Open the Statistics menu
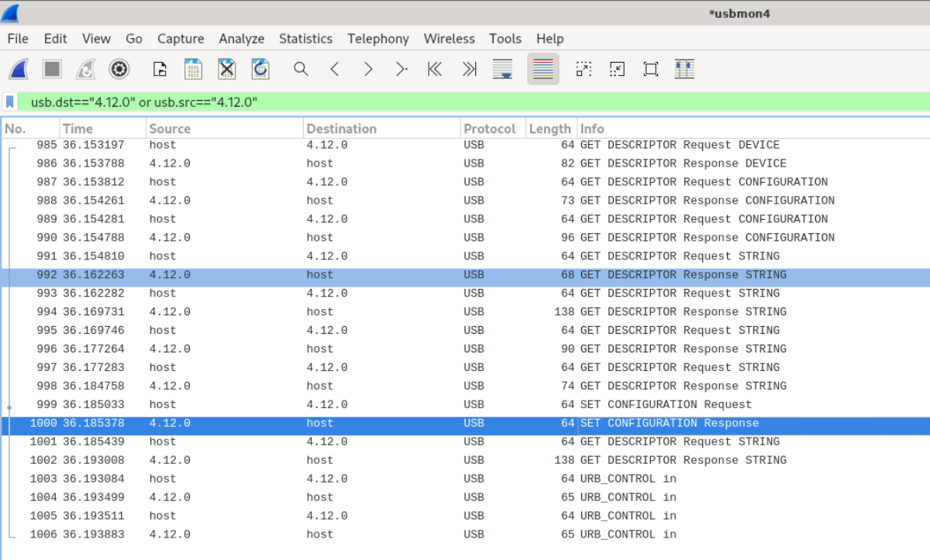This screenshot has height=560, width=930. (x=305, y=39)
